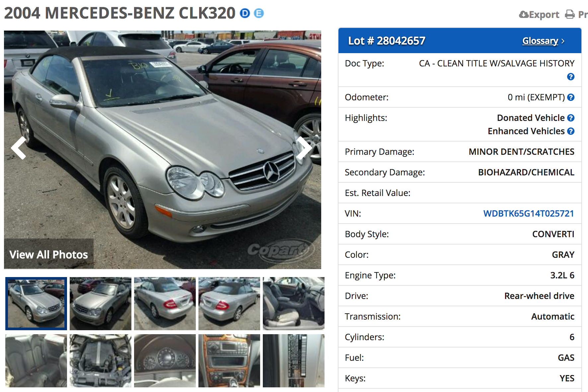Click the Odometer help question icon
The width and height of the screenshot is (588, 392).
[571, 97]
